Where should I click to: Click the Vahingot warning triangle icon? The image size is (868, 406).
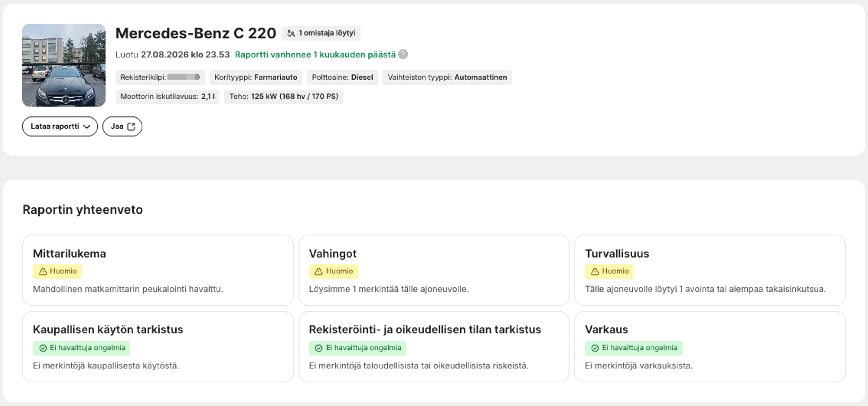click(319, 271)
